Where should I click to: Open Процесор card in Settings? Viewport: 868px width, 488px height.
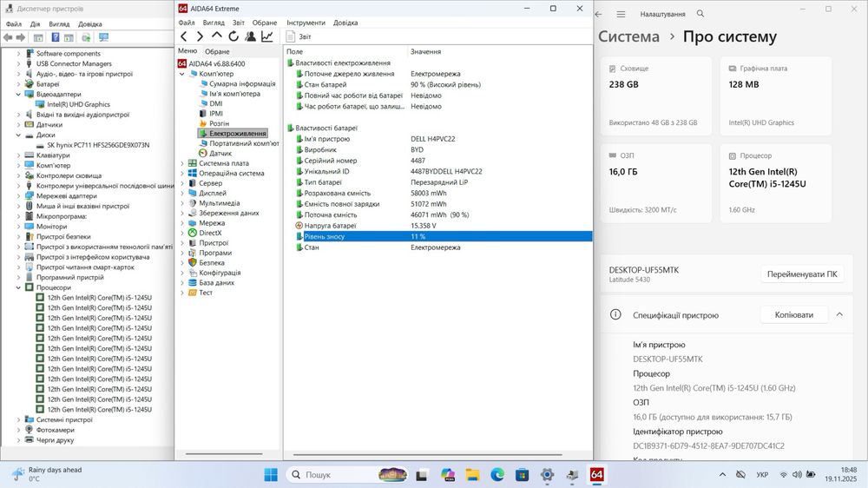point(775,183)
